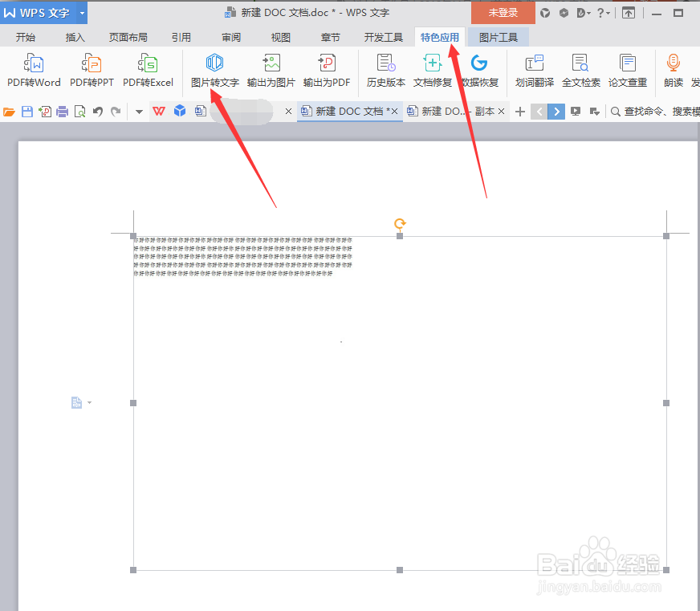
Task: Click the skin/theme icon in title bar
Action: click(545, 13)
